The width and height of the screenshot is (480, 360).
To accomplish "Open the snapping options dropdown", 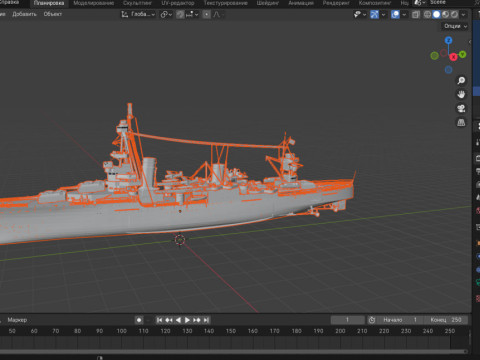I will coord(192,14).
